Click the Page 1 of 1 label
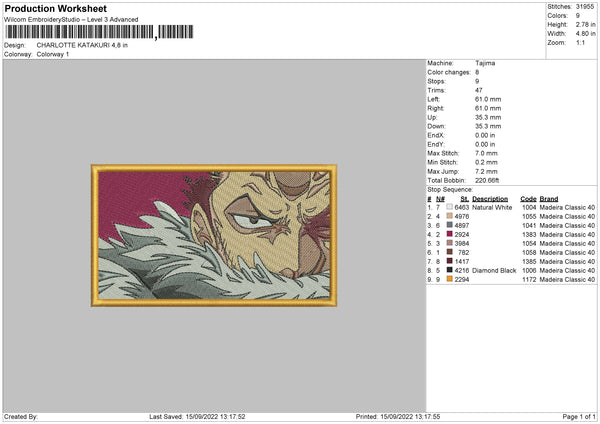600x424 pixels. (579, 416)
